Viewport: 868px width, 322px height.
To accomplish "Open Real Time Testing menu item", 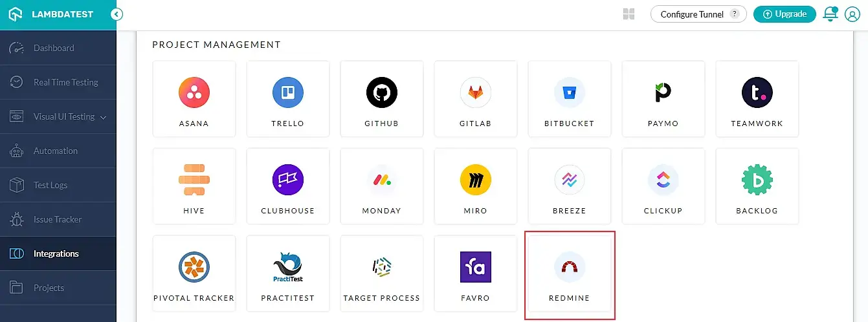I will pos(65,82).
